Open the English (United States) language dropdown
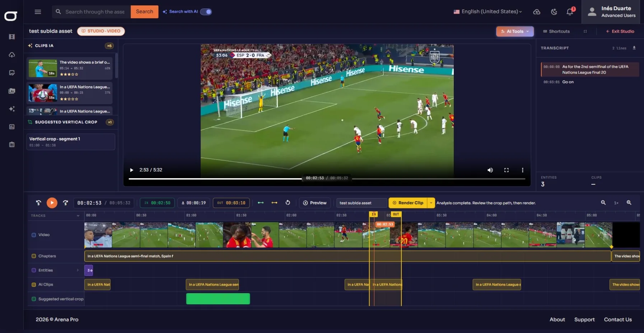This screenshot has height=333, width=644. pos(487,12)
